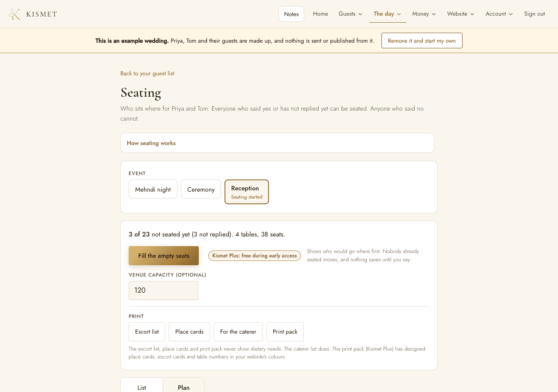Click Remove it and start my own
This screenshot has height=392, width=558.
pos(422,41)
